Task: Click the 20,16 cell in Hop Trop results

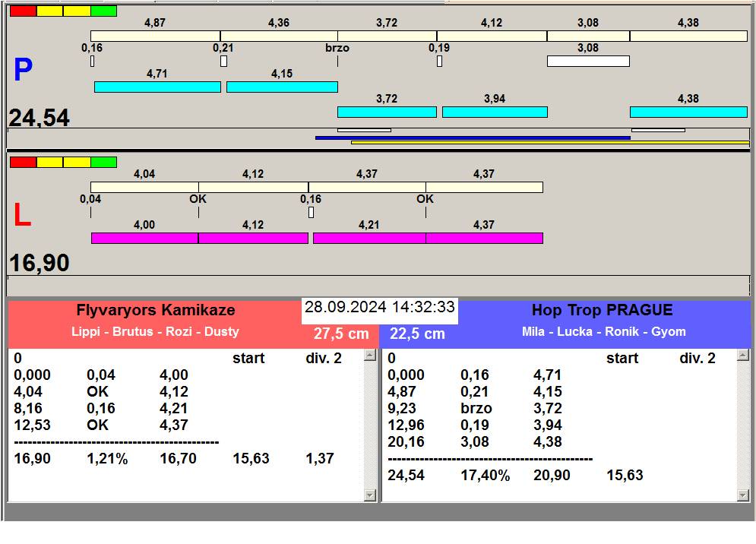Action: click(406, 441)
